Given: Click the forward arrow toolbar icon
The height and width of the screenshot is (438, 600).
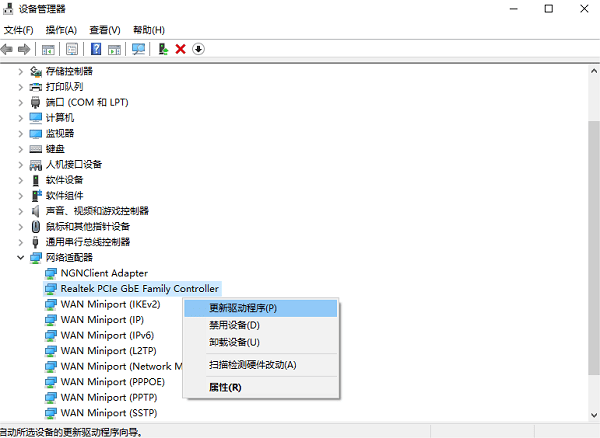Looking at the screenshot, I should (24, 49).
